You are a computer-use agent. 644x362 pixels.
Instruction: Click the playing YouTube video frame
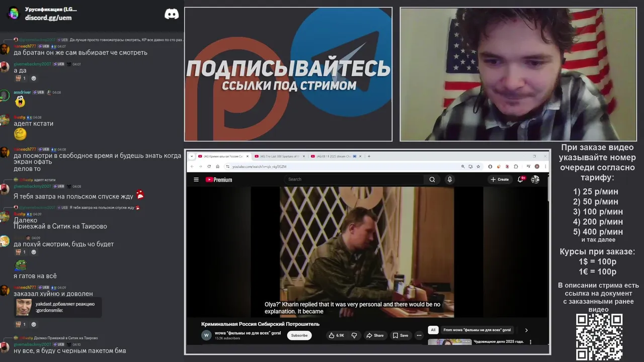(367, 252)
